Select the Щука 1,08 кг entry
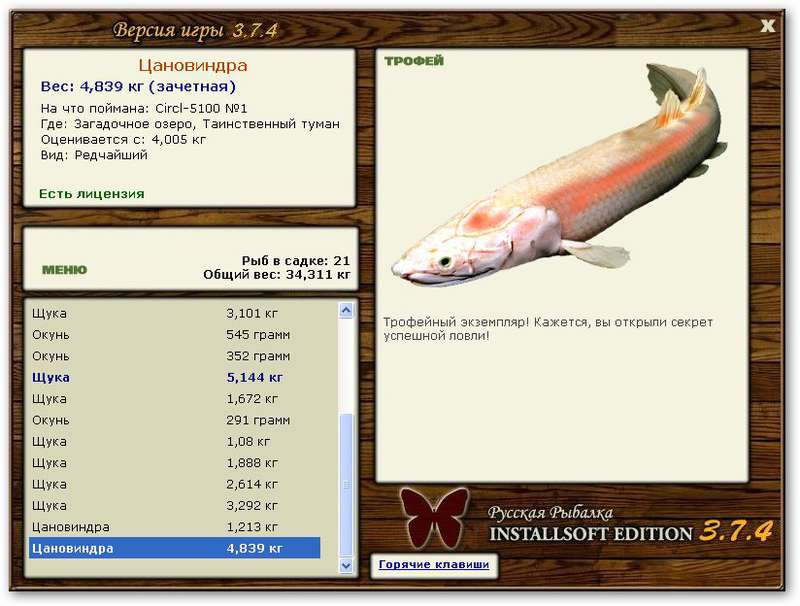The height and width of the screenshot is (606, 800). tap(174, 442)
